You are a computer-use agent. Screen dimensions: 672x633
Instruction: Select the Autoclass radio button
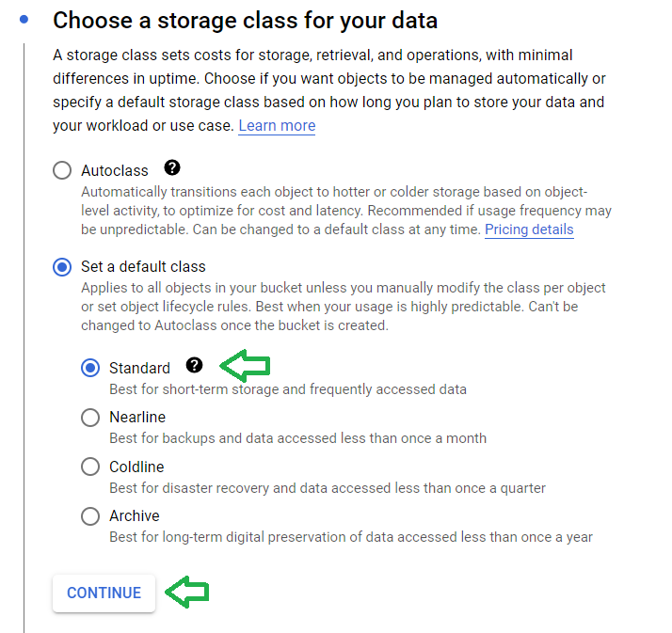pos(62,170)
